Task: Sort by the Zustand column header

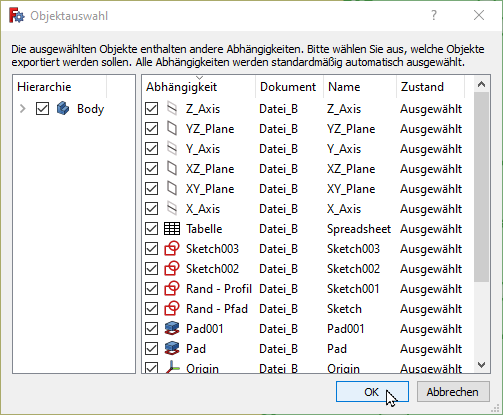Action: [x=430, y=87]
